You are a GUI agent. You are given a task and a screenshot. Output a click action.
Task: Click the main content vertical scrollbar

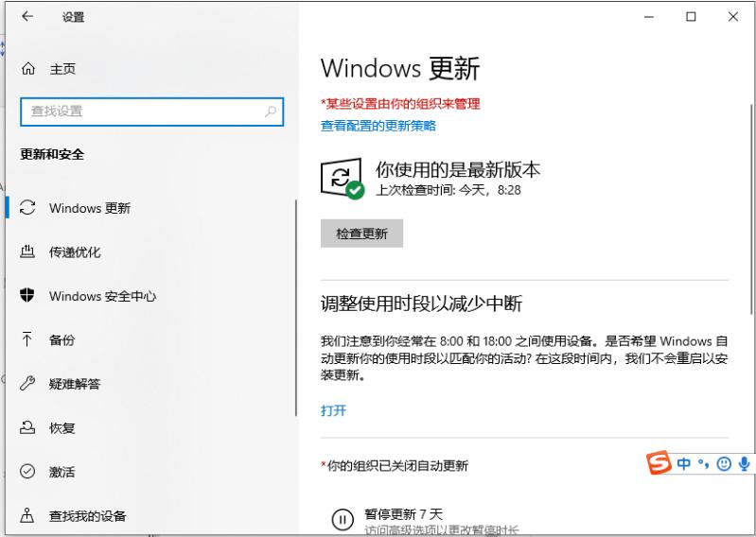tap(751, 210)
